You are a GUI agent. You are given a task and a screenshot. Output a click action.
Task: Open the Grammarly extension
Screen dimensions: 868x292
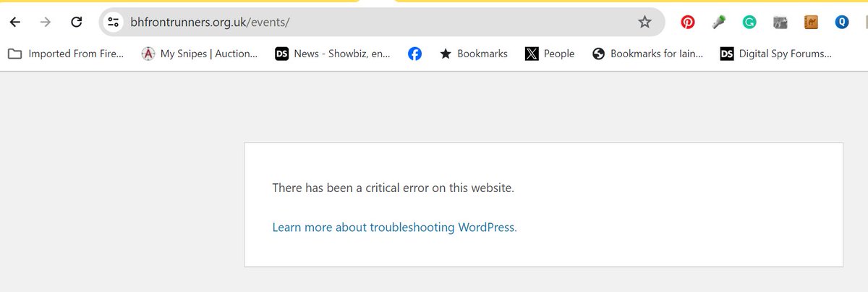click(x=749, y=22)
